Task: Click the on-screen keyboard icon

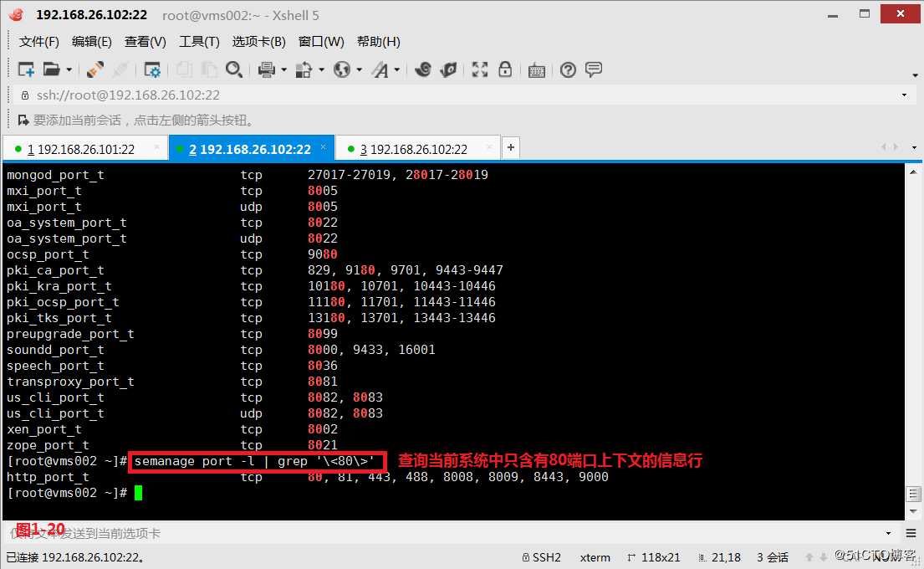Action: pos(536,70)
